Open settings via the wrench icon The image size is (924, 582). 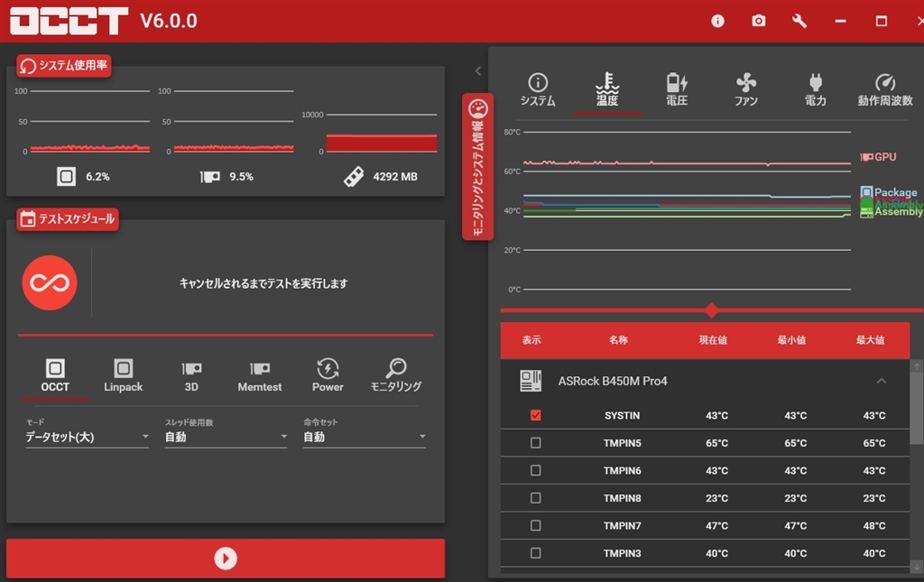(799, 22)
